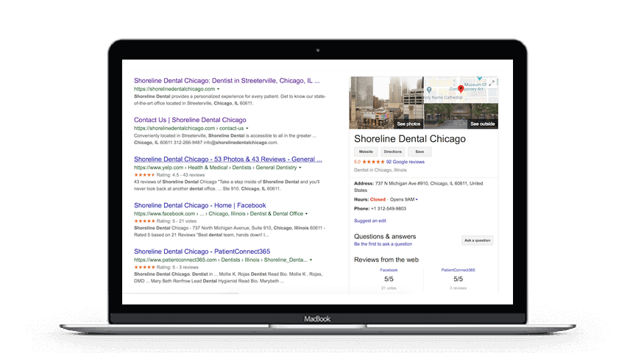This screenshot has width=644, height=353.
Task: Expand dropdown arrow after patientconnect365 URL
Action: (311, 260)
